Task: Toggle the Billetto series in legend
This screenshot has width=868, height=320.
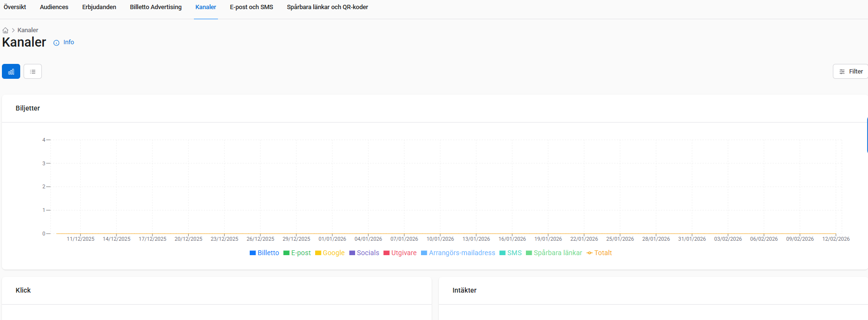Action: pyautogui.click(x=264, y=253)
